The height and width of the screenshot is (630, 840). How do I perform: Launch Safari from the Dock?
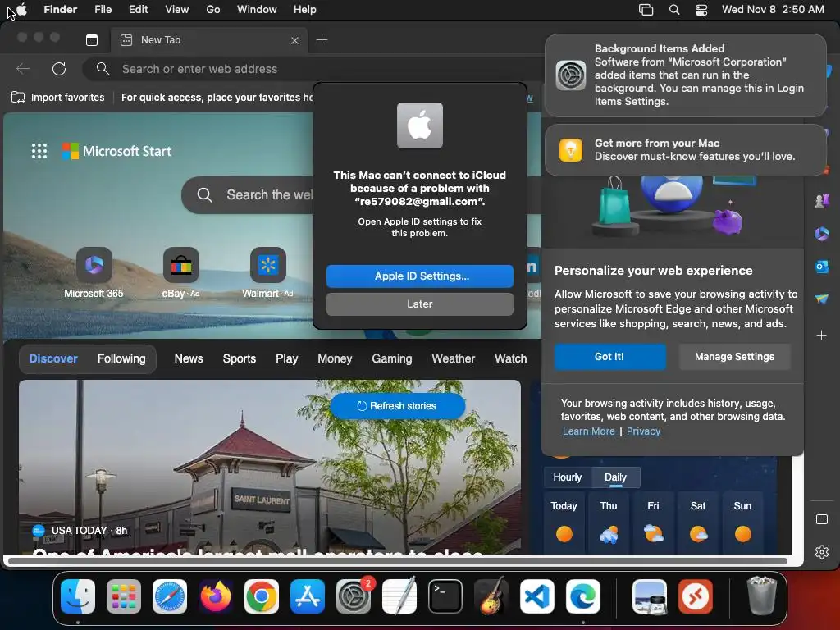(x=170, y=596)
